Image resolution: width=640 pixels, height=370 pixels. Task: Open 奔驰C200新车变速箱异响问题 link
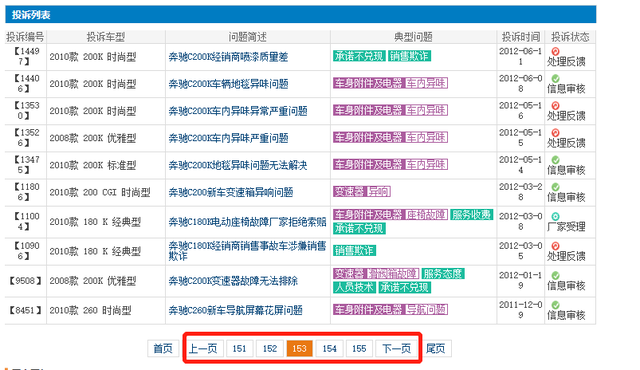[231, 192]
